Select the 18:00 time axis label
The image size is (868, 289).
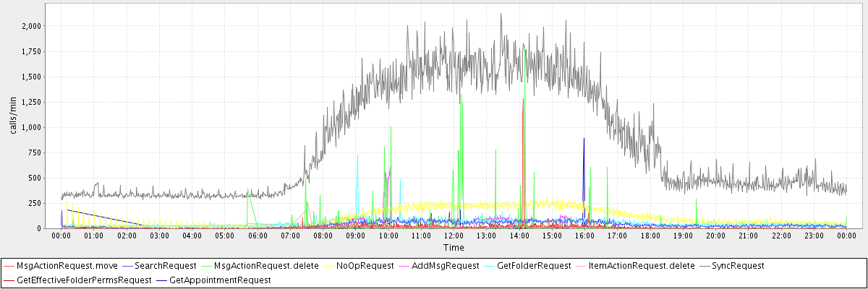pyautogui.click(x=650, y=236)
